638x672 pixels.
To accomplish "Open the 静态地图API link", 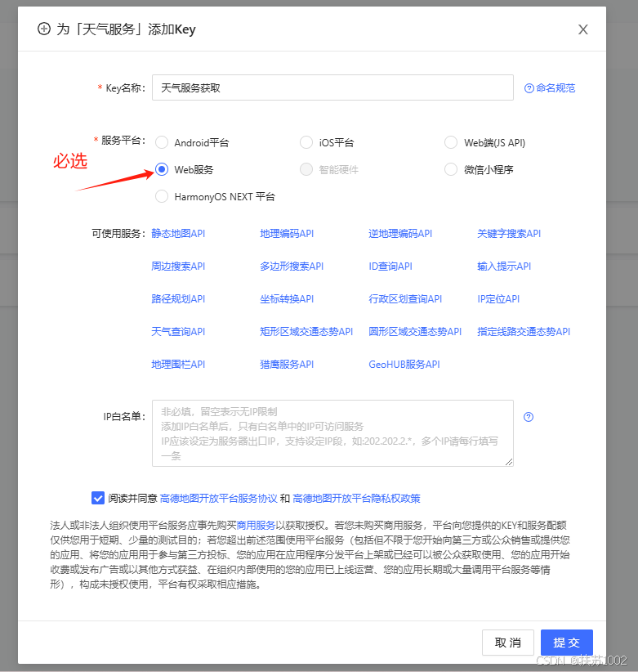I will pyautogui.click(x=178, y=234).
